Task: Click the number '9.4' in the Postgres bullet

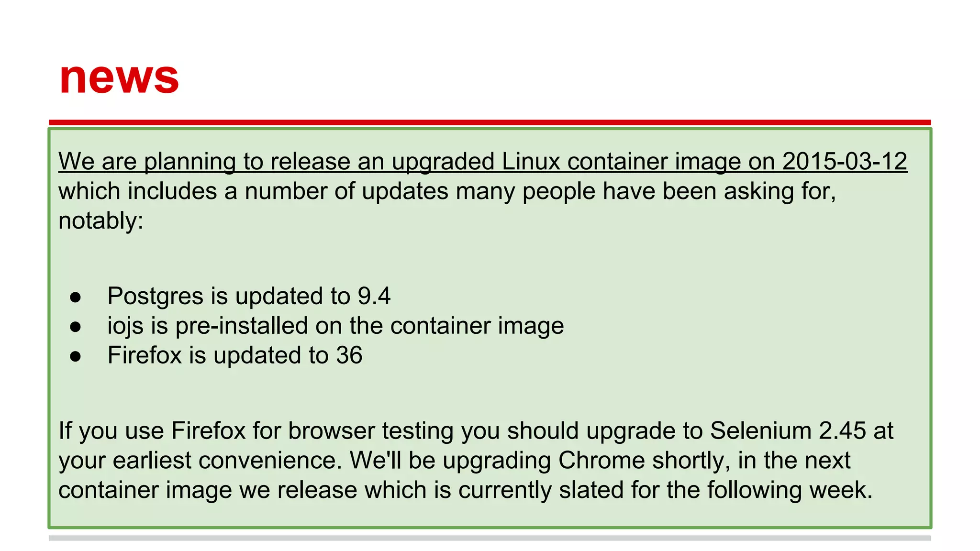Action: (x=374, y=296)
